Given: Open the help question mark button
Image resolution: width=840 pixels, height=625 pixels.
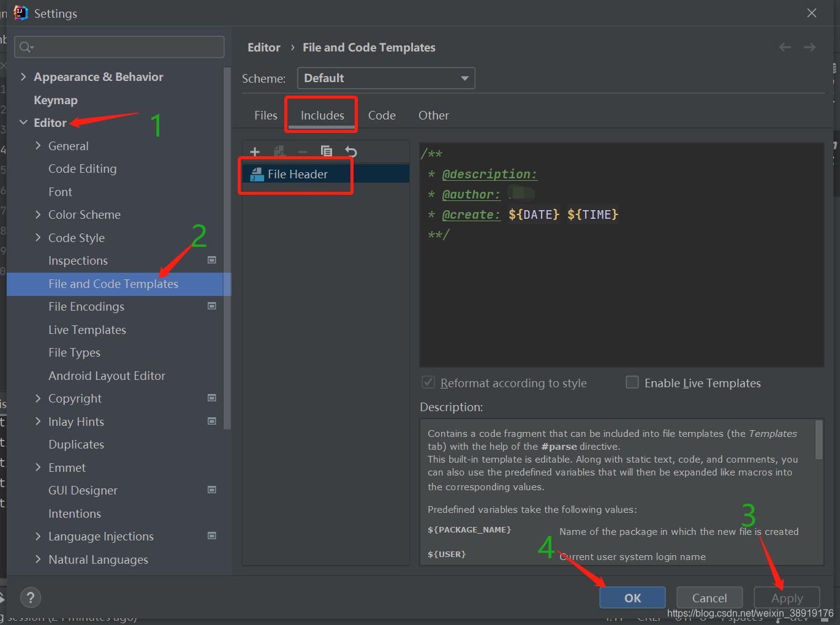Looking at the screenshot, I should point(31,597).
